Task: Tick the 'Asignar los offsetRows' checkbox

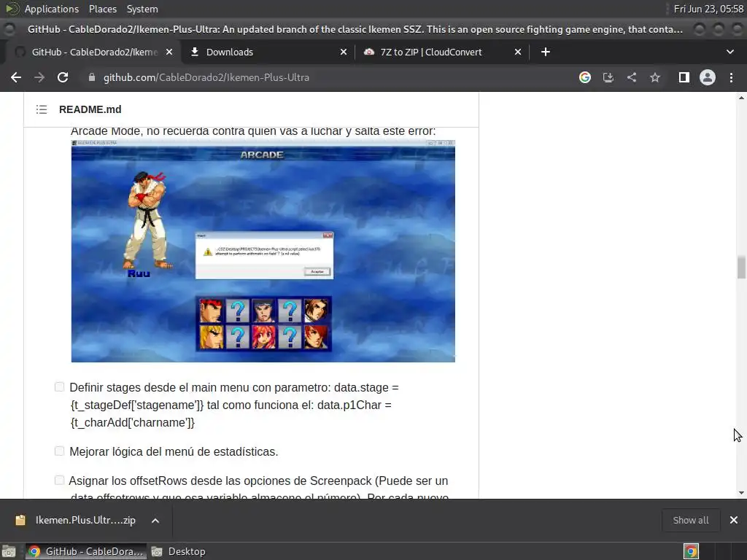Action: coord(59,480)
